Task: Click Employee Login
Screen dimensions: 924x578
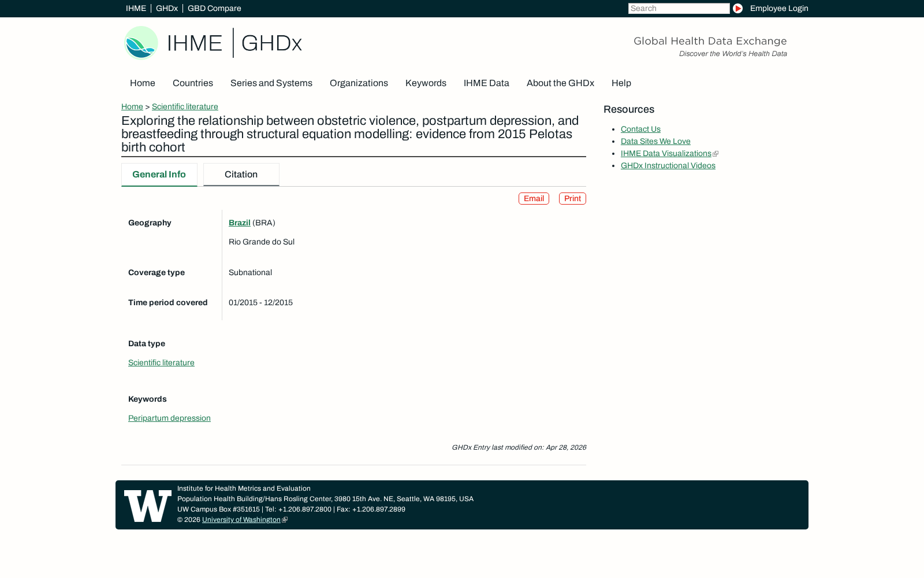Action: [779, 9]
